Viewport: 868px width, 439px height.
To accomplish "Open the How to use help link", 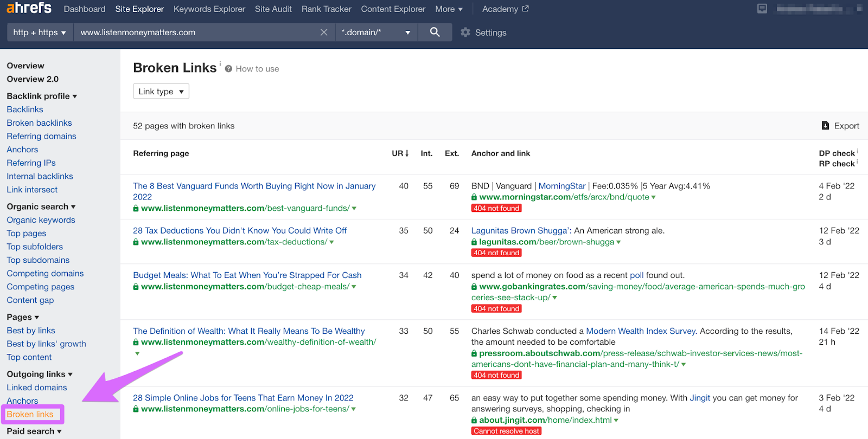I will click(257, 69).
